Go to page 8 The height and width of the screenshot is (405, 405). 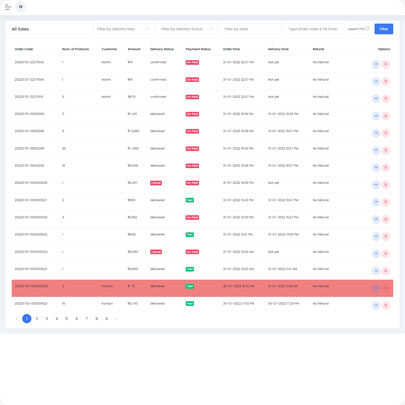point(97,319)
